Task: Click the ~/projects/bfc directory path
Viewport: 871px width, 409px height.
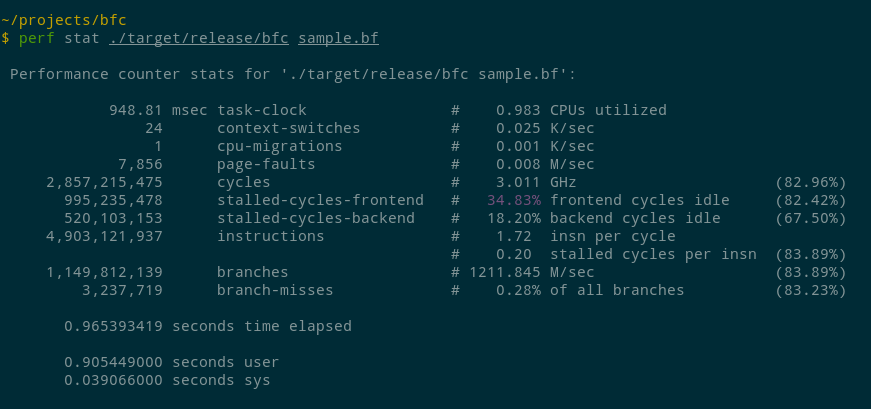Action: (64, 20)
